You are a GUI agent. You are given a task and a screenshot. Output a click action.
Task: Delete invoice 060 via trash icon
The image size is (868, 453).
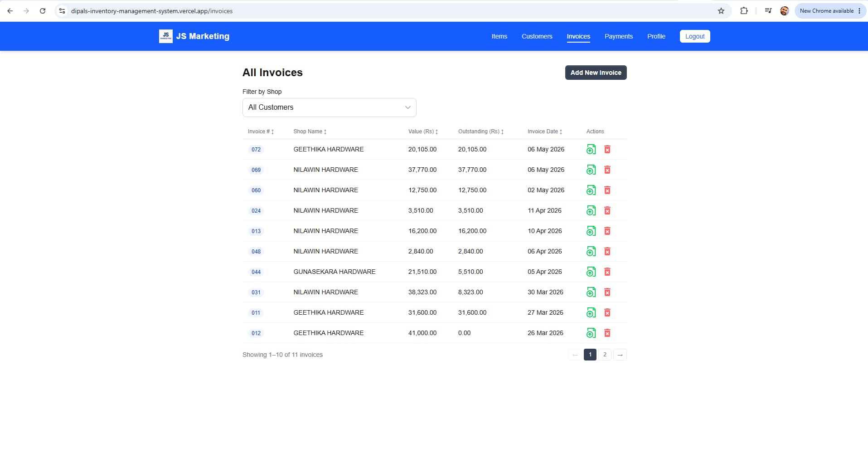[x=607, y=190]
